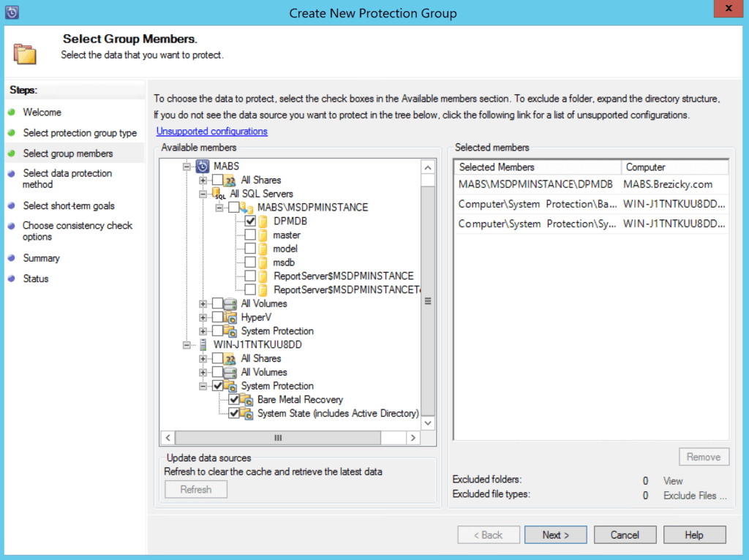Click Exclude Files link
The height and width of the screenshot is (560, 749).
tap(695, 496)
